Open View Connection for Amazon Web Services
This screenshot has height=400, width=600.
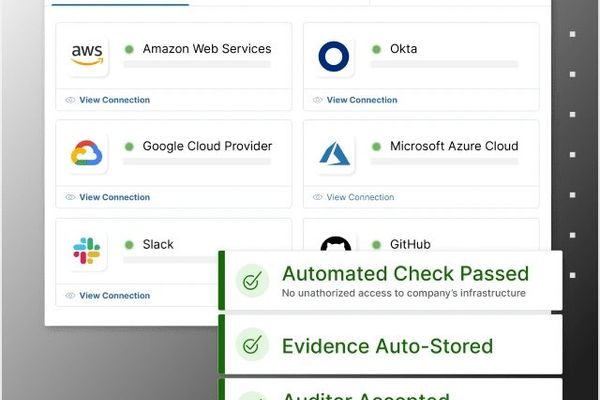[x=114, y=100]
